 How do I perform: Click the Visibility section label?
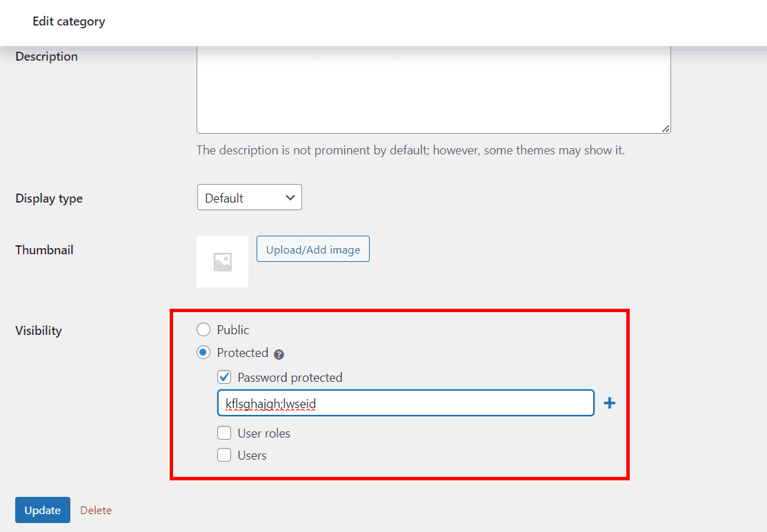38,330
